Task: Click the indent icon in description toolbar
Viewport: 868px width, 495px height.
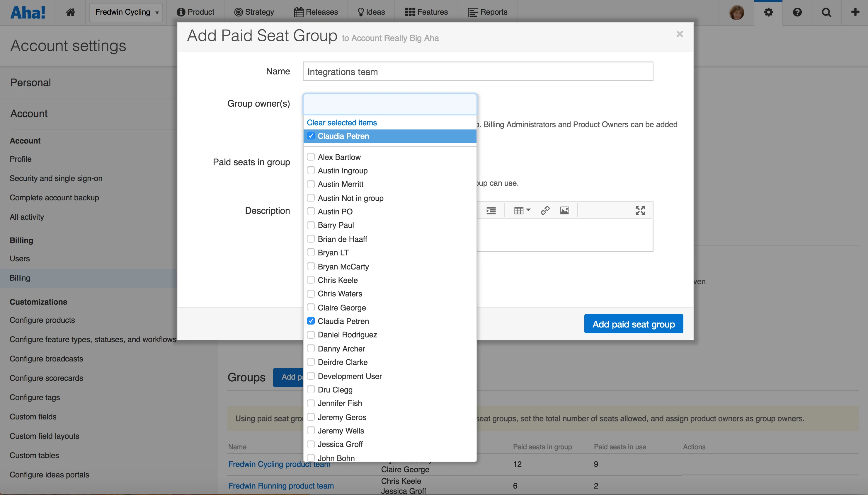Action: pos(491,210)
